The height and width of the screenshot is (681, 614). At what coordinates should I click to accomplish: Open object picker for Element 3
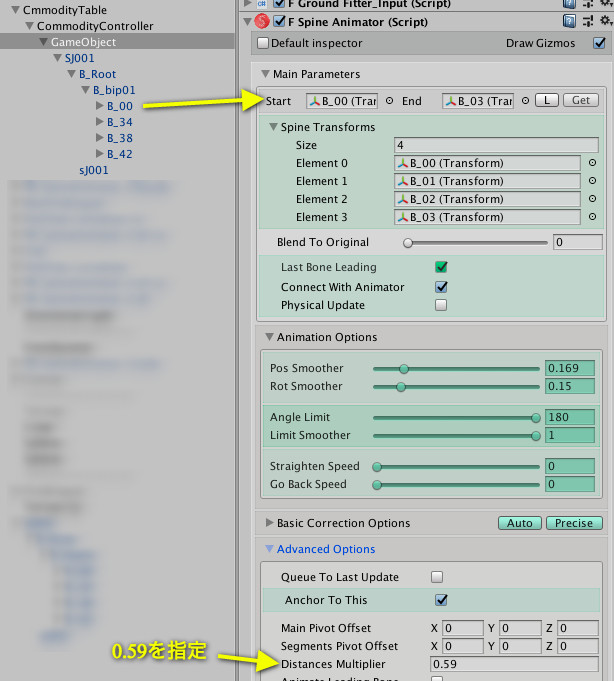click(592, 217)
